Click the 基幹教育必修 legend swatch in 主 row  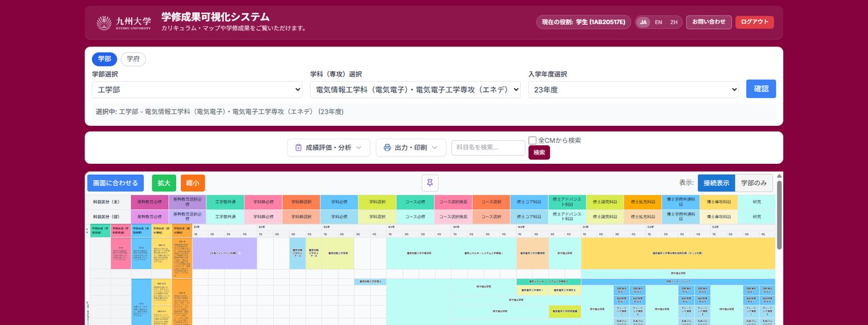(x=149, y=202)
